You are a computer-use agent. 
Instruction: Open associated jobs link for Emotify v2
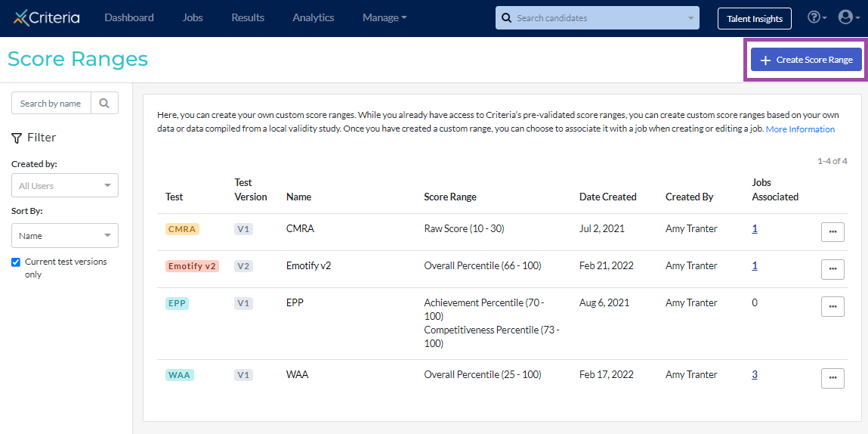pos(755,265)
